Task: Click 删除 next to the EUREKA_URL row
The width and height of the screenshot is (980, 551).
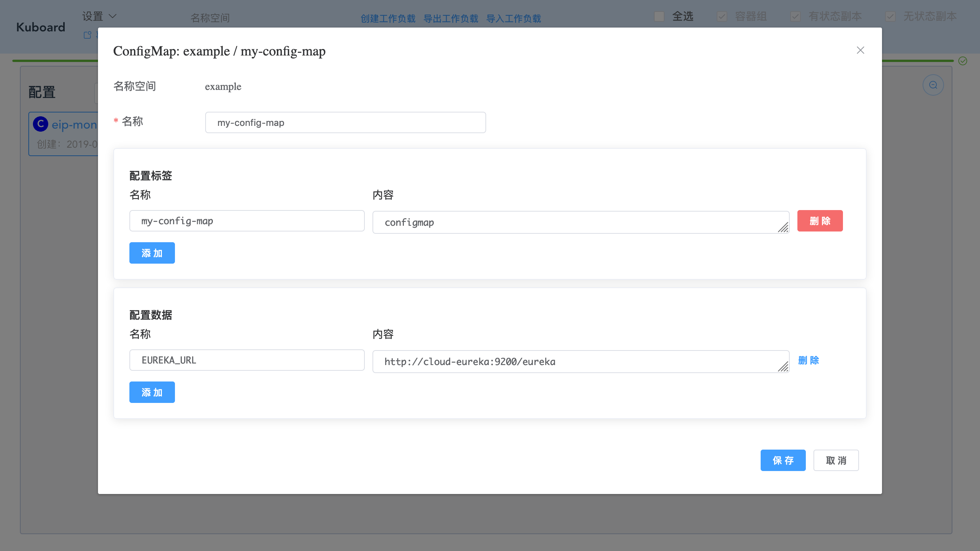Action: click(808, 360)
